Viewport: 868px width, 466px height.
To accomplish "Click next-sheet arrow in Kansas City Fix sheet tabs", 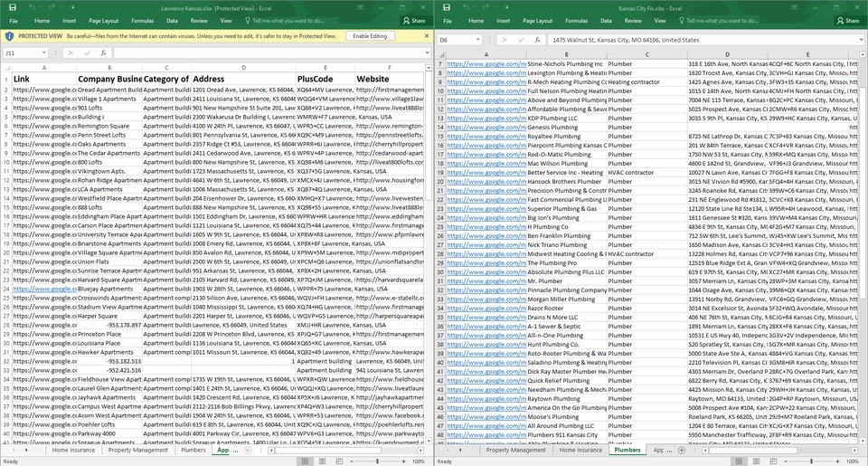I will pyautogui.click(x=460, y=450).
